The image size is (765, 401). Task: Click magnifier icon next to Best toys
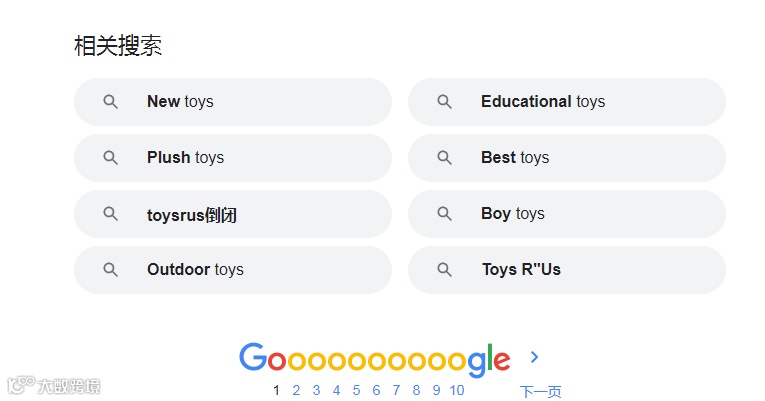tap(445, 158)
